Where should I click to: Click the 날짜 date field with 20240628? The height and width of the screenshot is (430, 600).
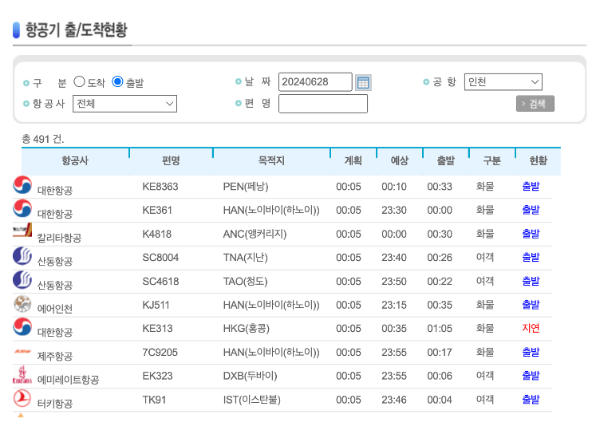pyautogui.click(x=315, y=82)
